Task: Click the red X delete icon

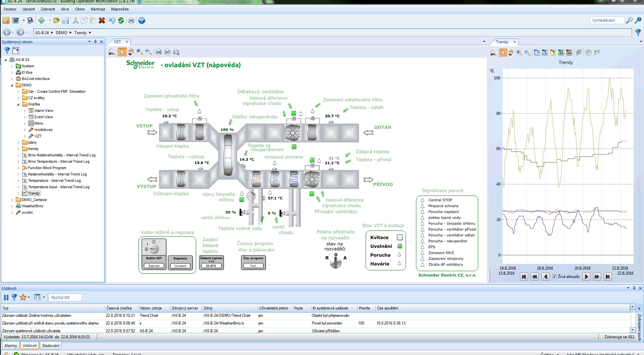Action: click(102, 21)
